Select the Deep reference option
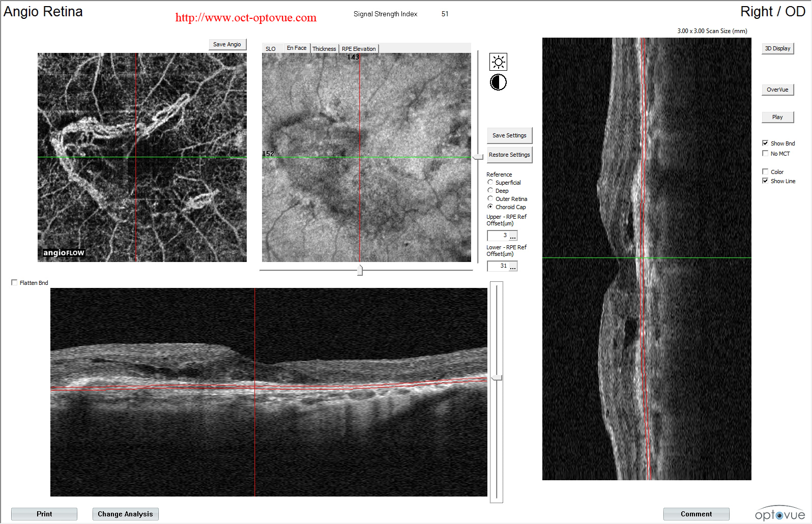The image size is (812, 524). click(490, 190)
